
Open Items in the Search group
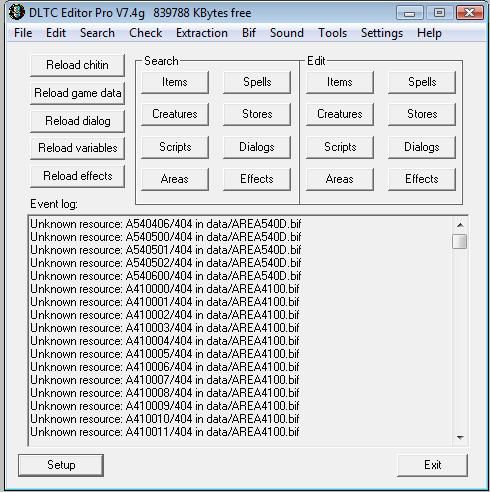click(175, 82)
